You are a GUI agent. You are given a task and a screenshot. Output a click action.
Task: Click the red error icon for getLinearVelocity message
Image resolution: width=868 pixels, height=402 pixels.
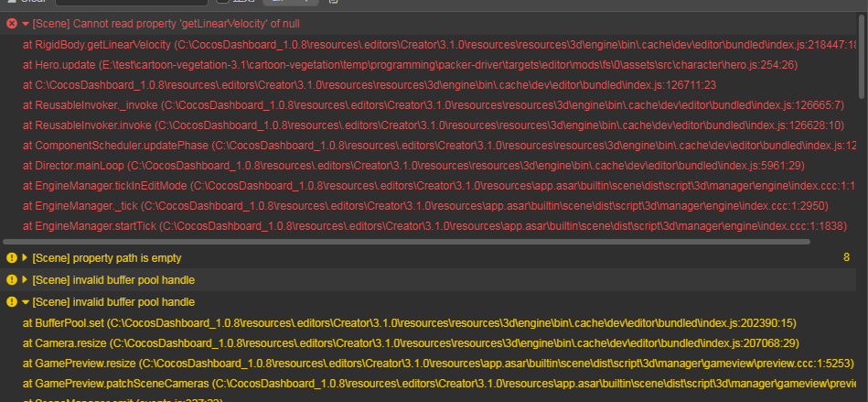(12, 24)
